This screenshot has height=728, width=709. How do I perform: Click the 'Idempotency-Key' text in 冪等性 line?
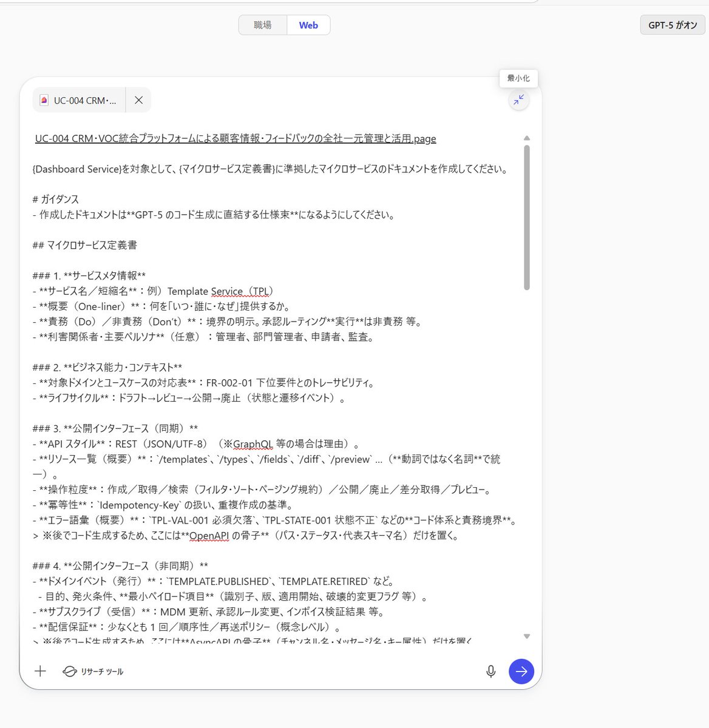[x=139, y=505]
